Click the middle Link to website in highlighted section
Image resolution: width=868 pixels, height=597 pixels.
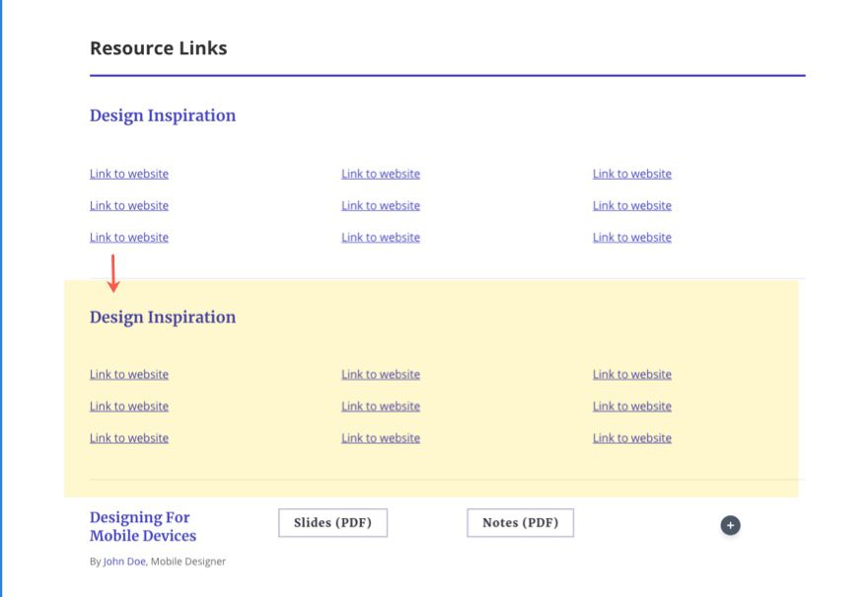pos(381,406)
